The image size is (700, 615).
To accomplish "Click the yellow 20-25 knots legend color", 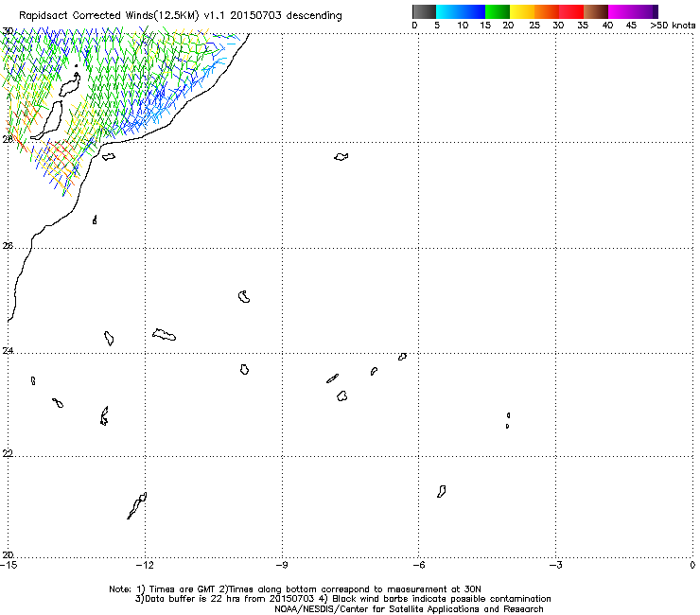I will click(x=522, y=11).
